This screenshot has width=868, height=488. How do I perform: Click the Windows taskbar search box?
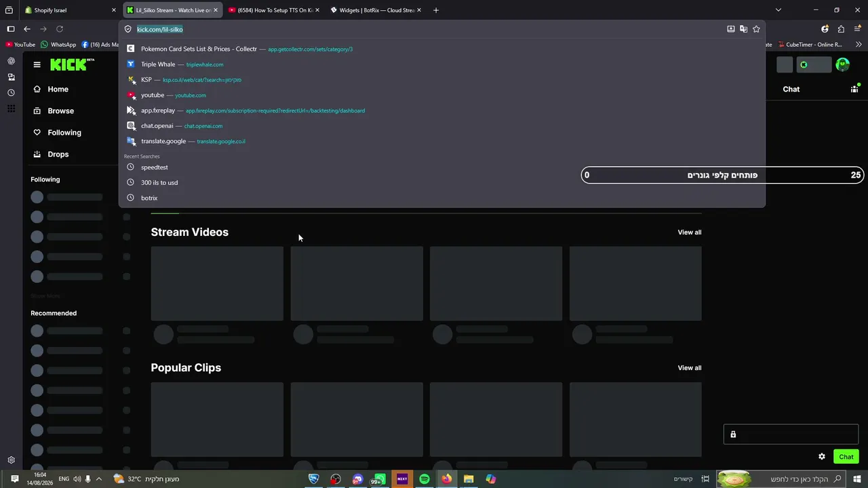(782, 479)
